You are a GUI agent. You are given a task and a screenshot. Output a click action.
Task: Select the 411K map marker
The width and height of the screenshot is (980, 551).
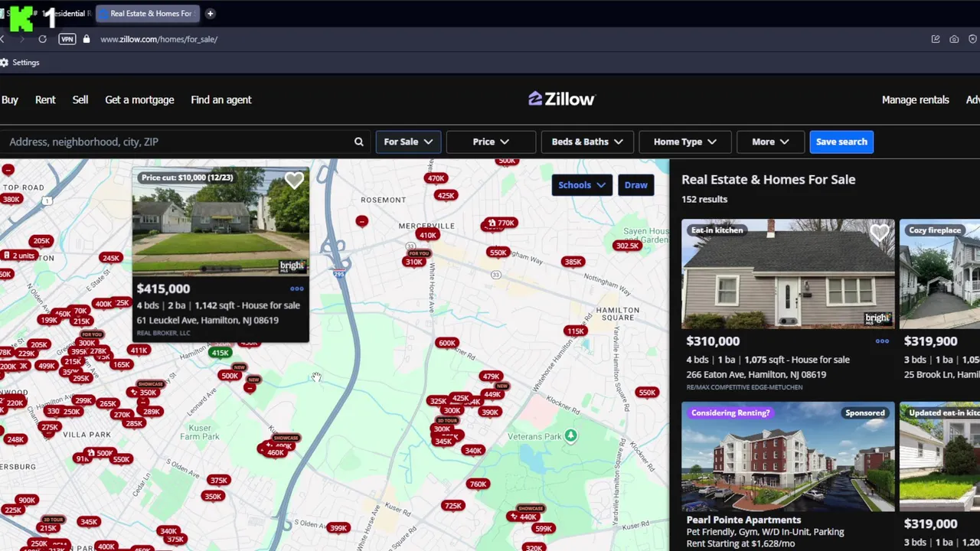[x=139, y=350]
